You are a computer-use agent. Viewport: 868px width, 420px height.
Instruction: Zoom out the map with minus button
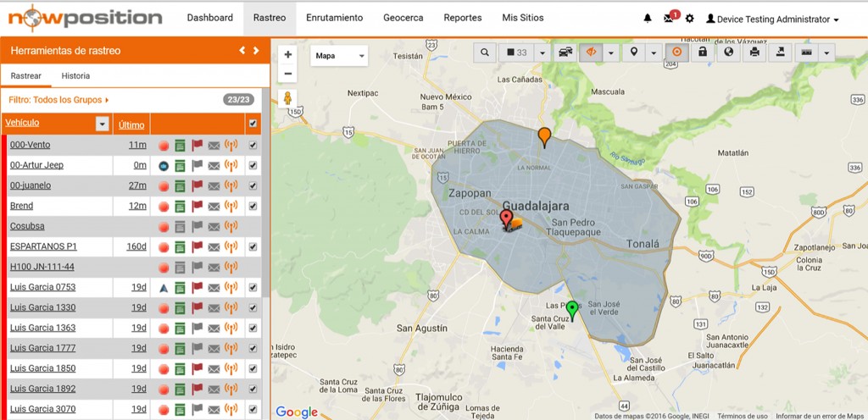click(288, 74)
